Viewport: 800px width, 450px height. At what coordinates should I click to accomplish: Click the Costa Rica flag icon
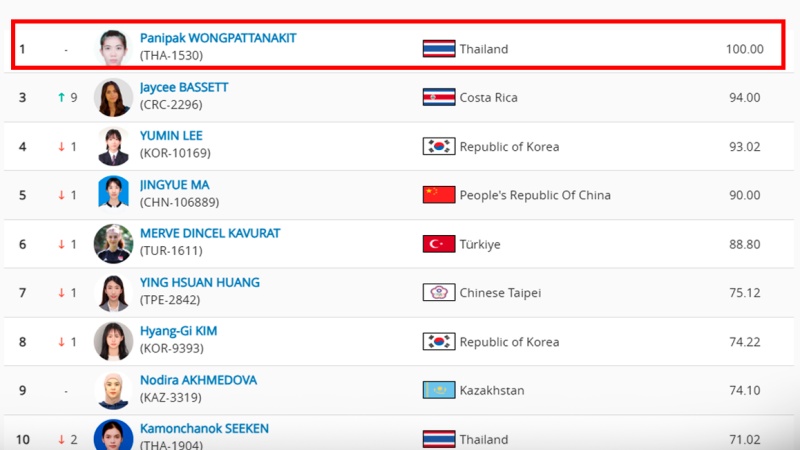click(439, 97)
